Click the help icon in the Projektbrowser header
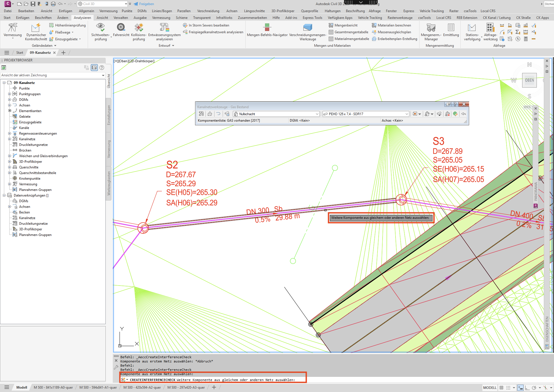Viewport: 554px width, 392px height. 102,68
